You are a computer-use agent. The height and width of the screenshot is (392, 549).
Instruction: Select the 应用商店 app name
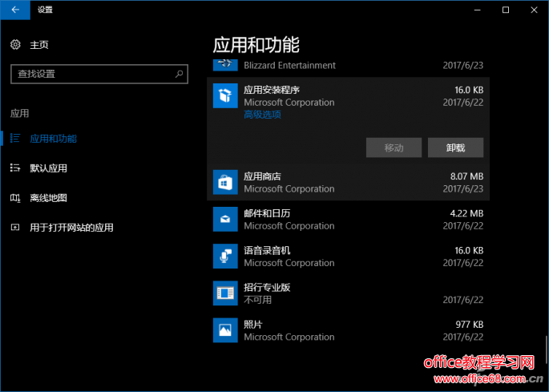(x=262, y=176)
